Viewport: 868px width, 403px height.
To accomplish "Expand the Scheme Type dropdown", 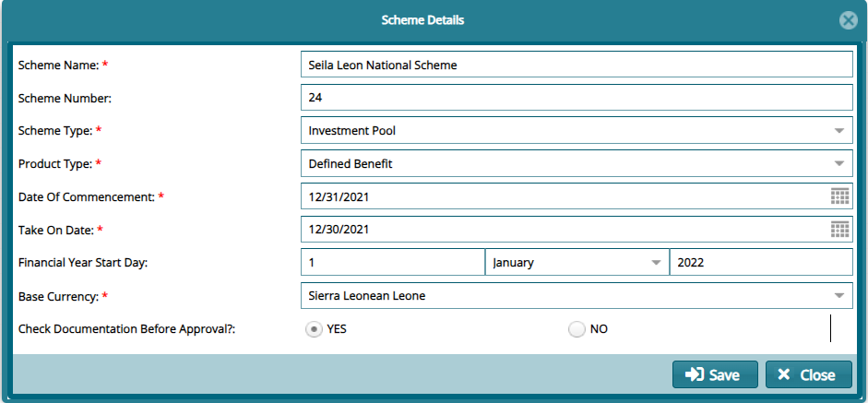I will (x=838, y=131).
